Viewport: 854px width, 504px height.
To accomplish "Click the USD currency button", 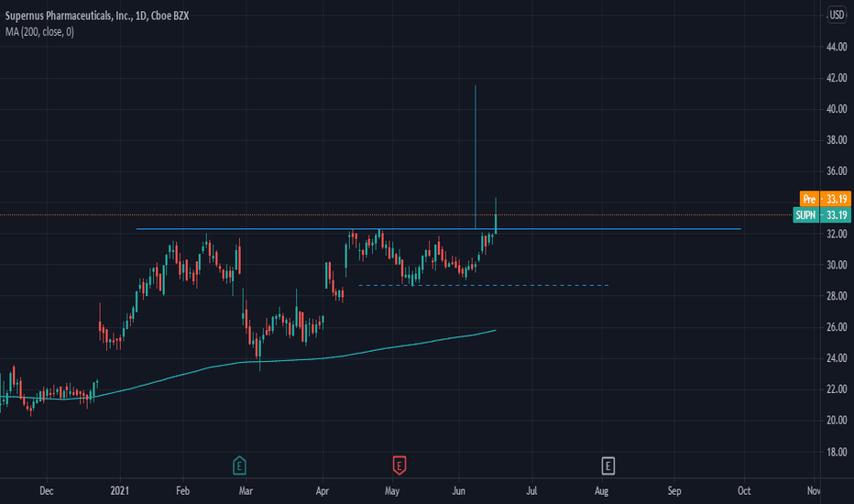I will click(x=837, y=15).
